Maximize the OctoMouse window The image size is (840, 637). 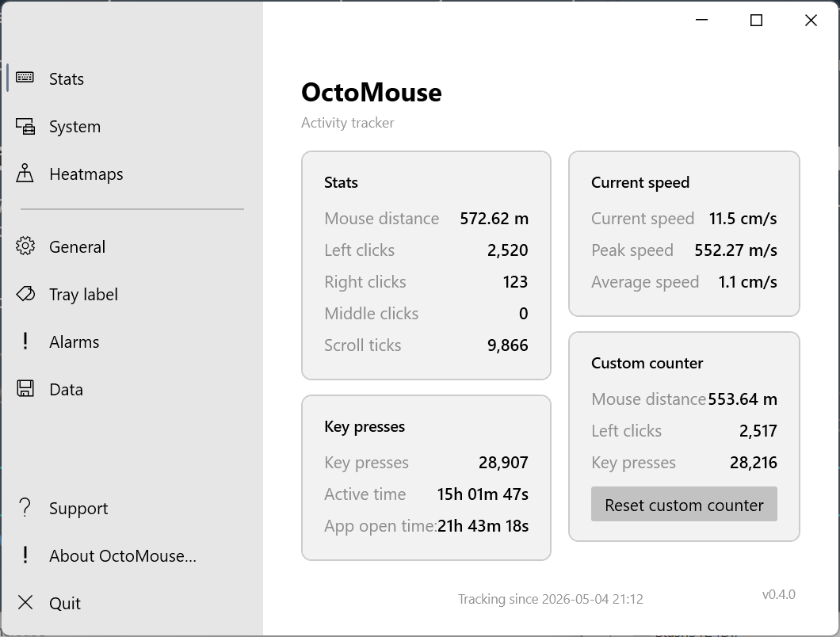pyautogui.click(x=756, y=21)
